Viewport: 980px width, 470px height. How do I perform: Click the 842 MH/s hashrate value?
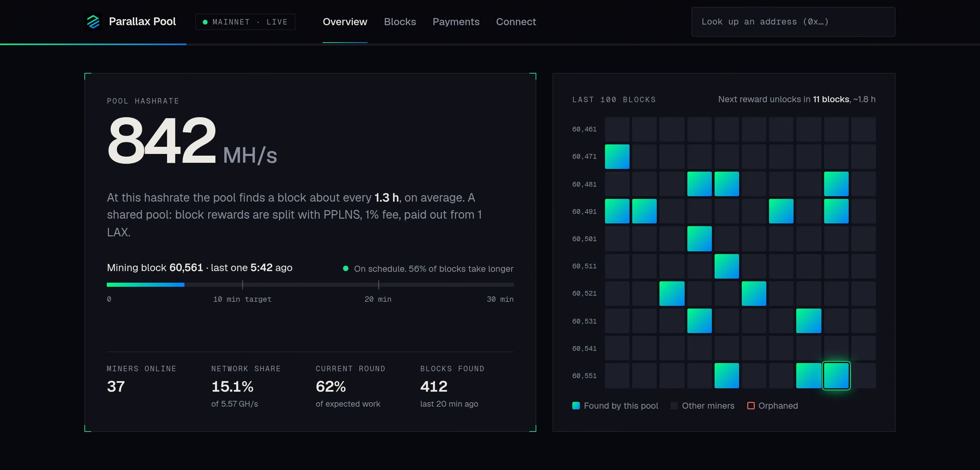click(x=192, y=141)
